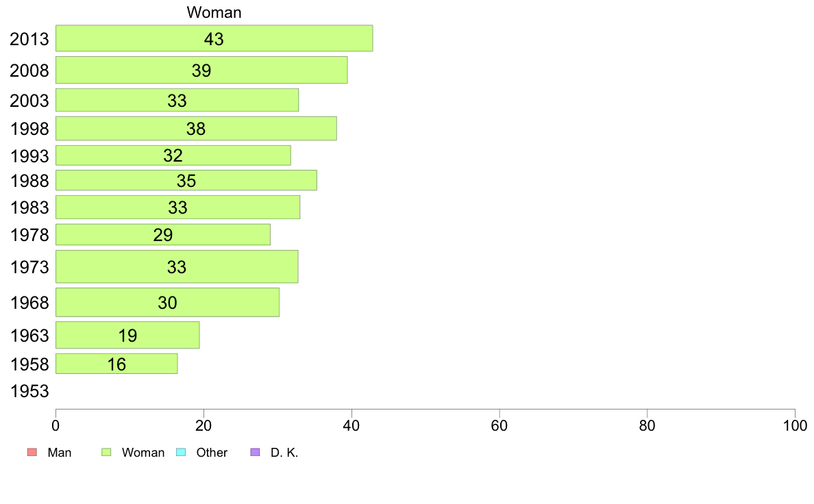Select the 1958 bar showing 16

(116, 364)
